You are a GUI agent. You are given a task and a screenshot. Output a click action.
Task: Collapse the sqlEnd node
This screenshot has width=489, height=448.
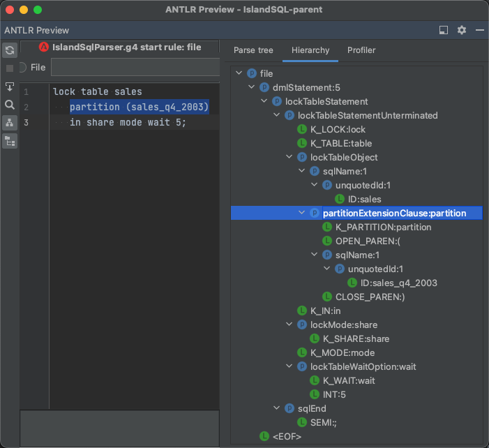click(x=276, y=408)
